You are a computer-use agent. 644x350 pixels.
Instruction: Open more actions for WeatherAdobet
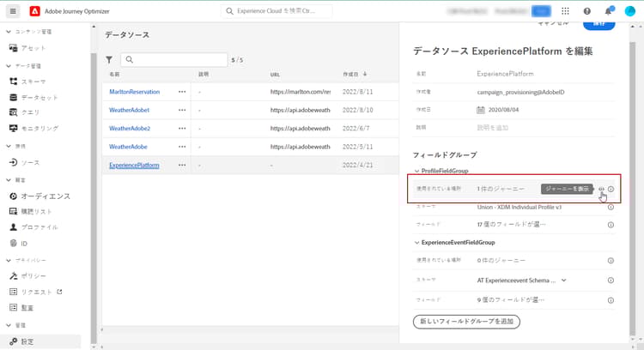(182, 110)
